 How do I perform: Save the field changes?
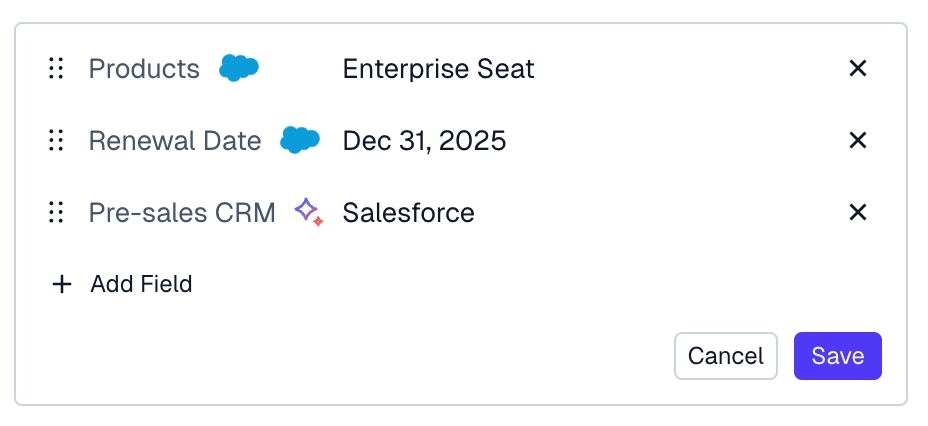click(837, 356)
